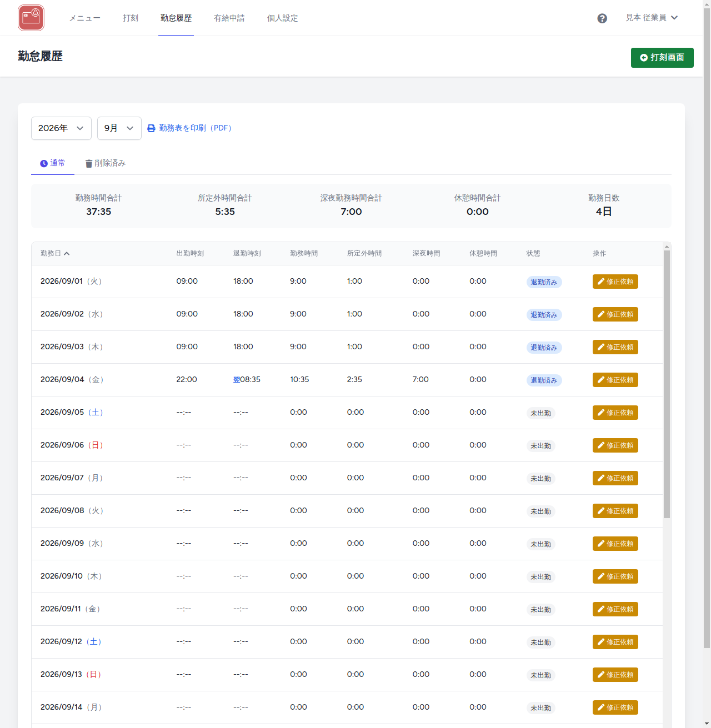Click the date 2026/09/01（火）

[72, 282]
